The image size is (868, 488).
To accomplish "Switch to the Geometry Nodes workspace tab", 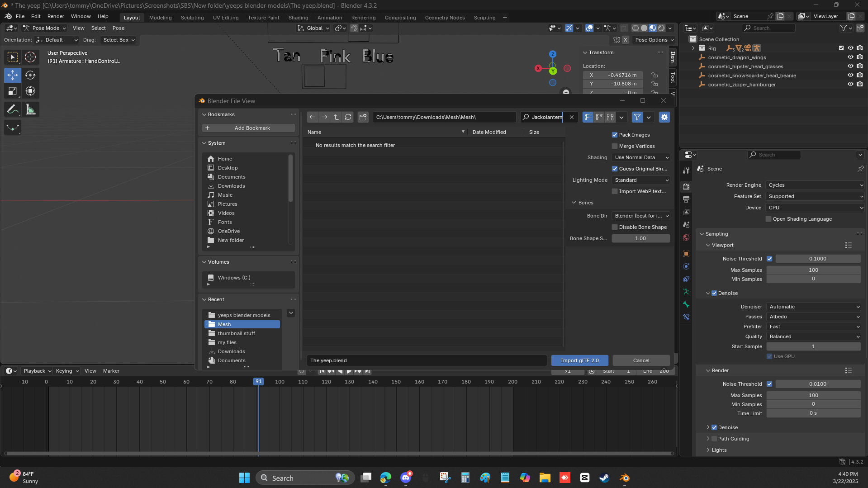I will pyautogui.click(x=445, y=18).
